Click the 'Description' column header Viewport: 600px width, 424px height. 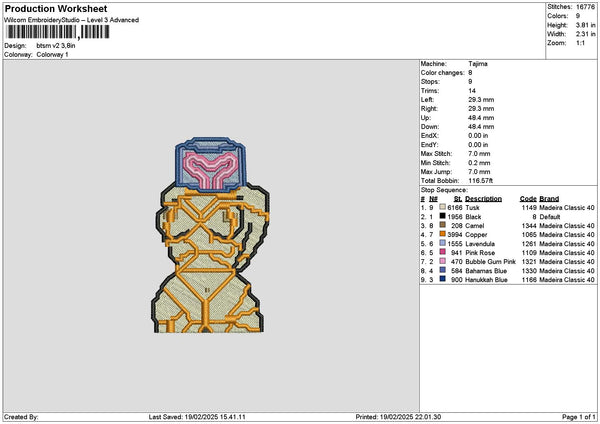483,199
